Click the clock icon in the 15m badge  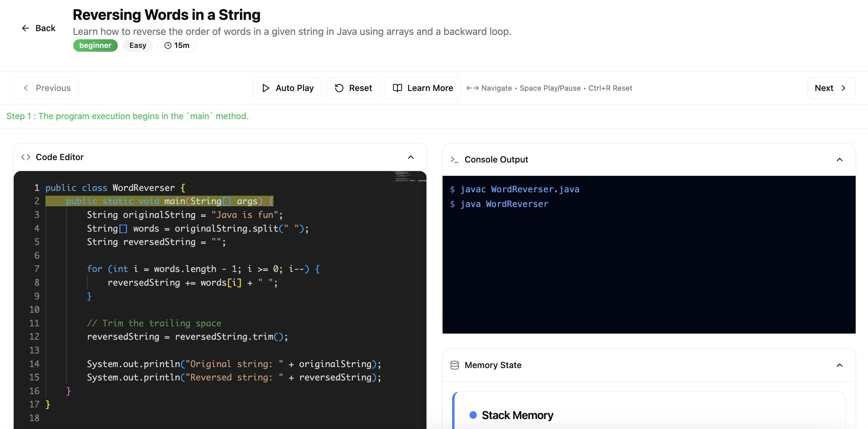click(x=167, y=45)
